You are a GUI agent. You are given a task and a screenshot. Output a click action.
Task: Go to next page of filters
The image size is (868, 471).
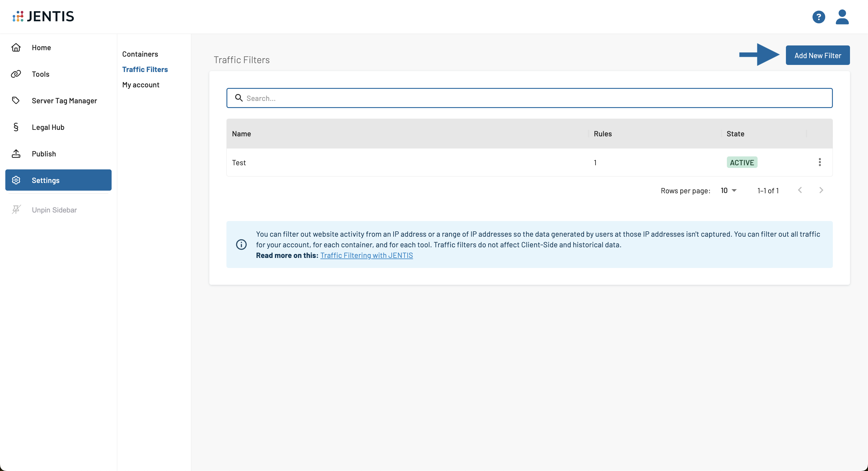coord(821,190)
